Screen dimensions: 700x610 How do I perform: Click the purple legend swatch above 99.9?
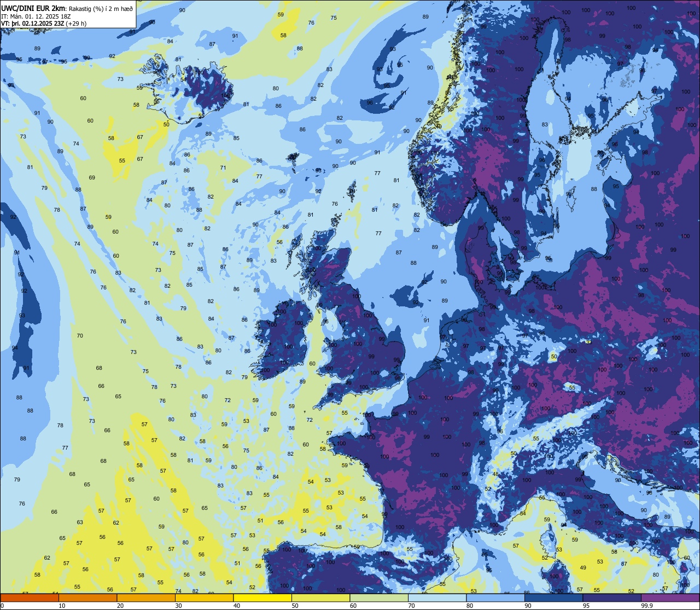tap(670, 597)
